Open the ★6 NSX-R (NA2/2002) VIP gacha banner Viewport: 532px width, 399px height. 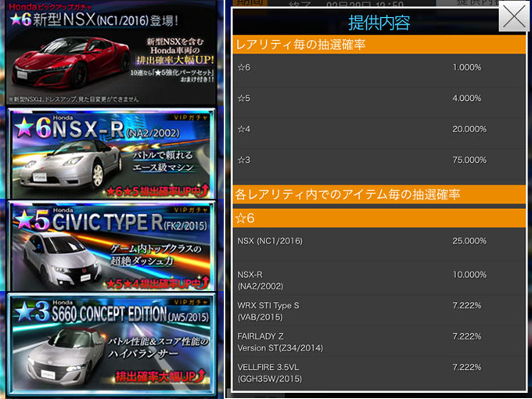pyautogui.click(x=111, y=153)
